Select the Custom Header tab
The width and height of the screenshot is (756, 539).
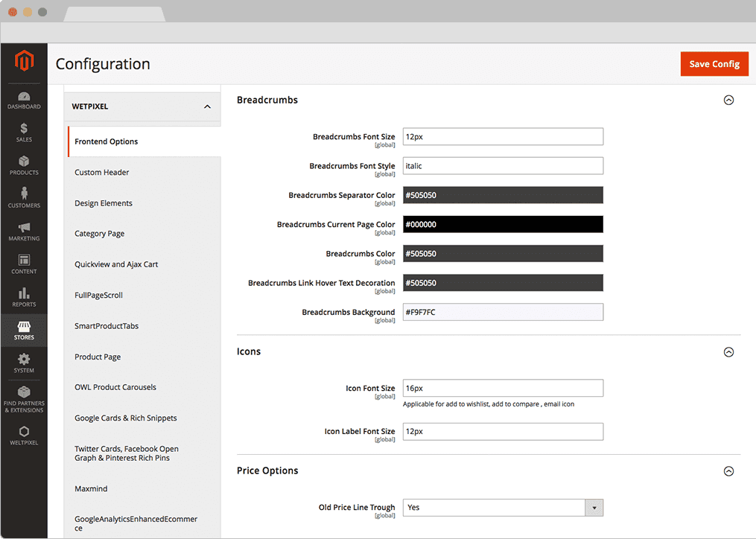click(x=102, y=172)
